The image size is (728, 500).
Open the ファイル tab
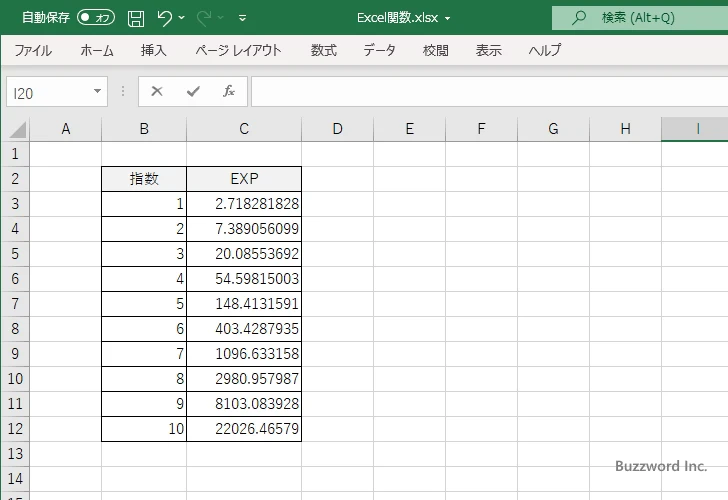coord(33,50)
